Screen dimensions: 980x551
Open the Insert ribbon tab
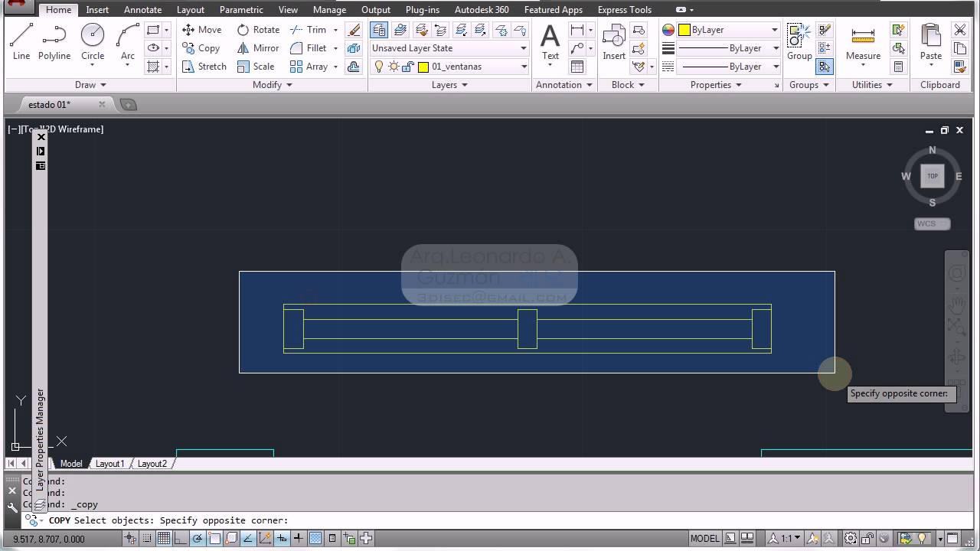click(x=97, y=10)
